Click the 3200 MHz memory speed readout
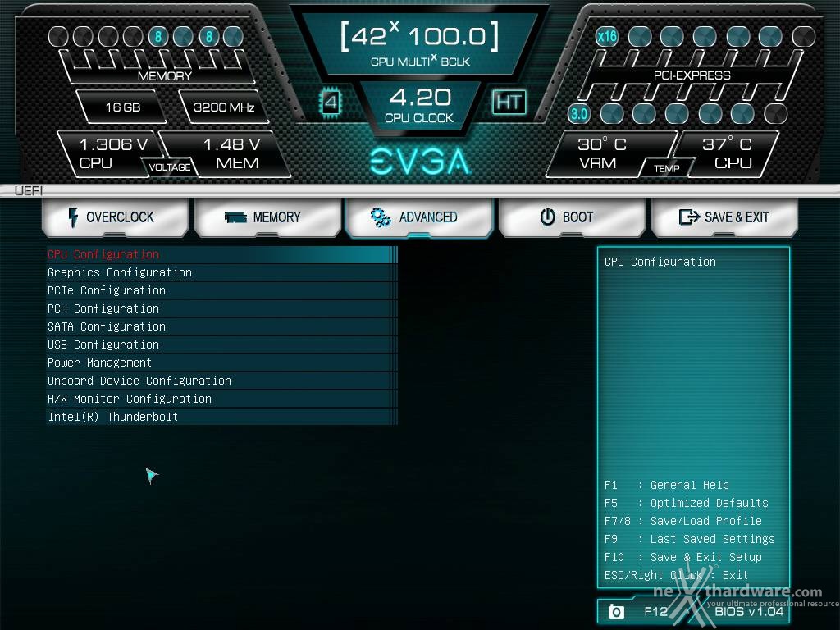The width and height of the screenshot is (840, 630). 224,107
